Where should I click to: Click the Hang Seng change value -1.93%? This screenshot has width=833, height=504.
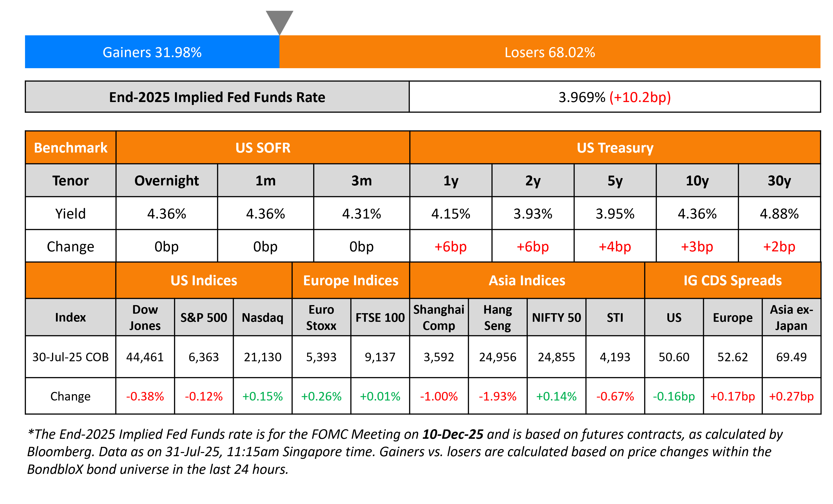[x=497, y=396]
